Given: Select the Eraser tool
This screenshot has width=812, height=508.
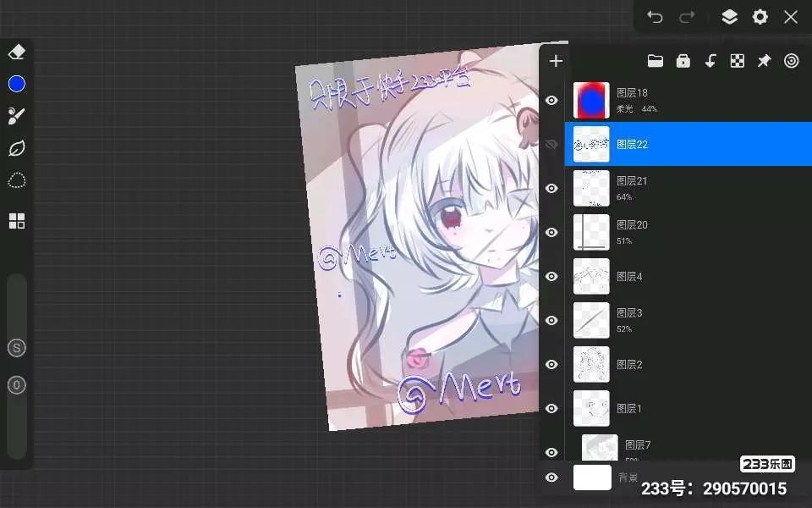Looking at the screenshot, I should [17, 52].
